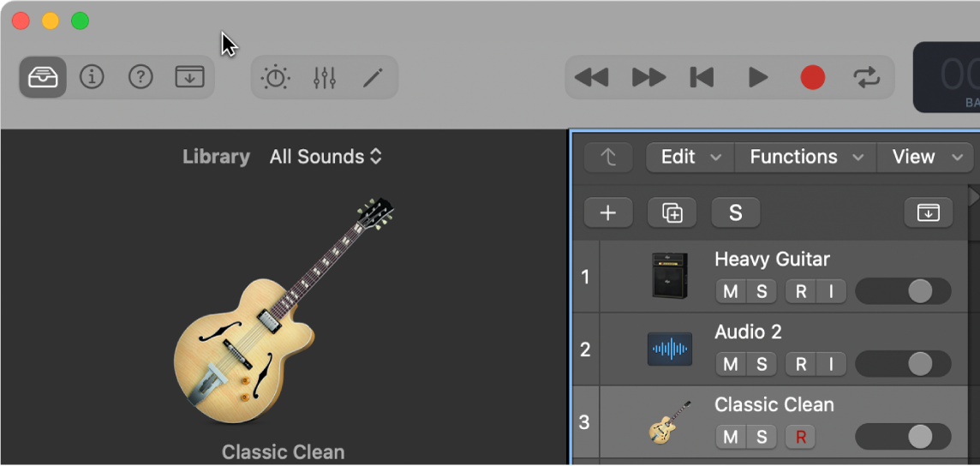Viewport: 980px width, 466px height.
Task: Open the Edit menu dropdown
Action: coord(690,157)
